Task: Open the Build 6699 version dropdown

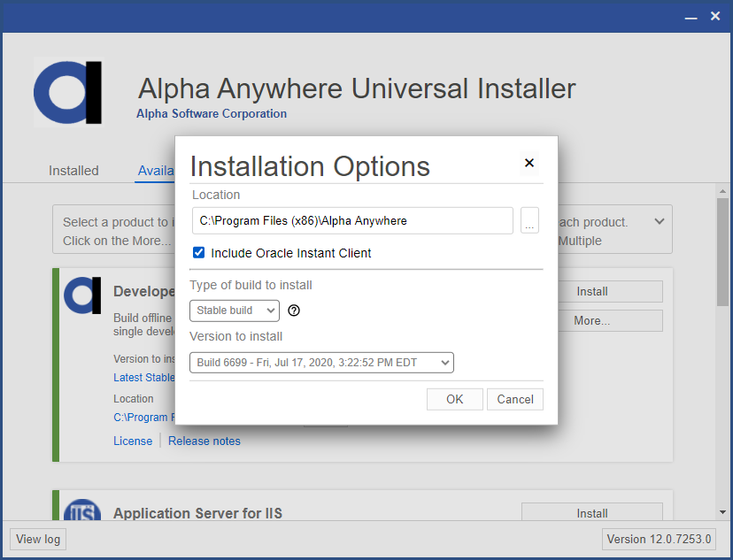Action: click(321, 363)
